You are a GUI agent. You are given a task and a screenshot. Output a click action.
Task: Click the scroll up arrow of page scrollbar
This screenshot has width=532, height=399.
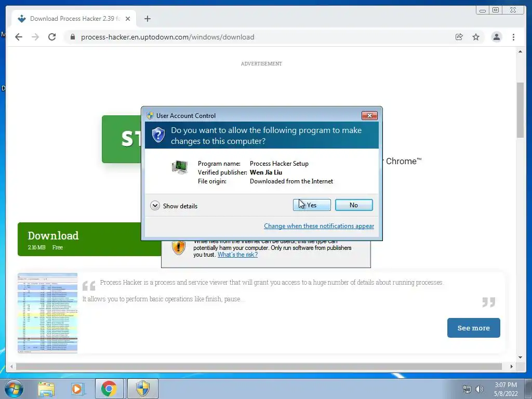pos(520,51)
